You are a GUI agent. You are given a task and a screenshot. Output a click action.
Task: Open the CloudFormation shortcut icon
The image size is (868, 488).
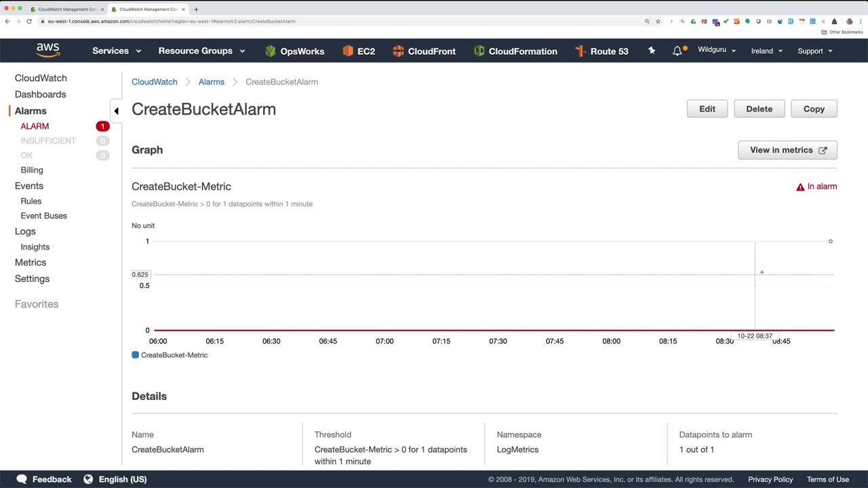[479, 51]
